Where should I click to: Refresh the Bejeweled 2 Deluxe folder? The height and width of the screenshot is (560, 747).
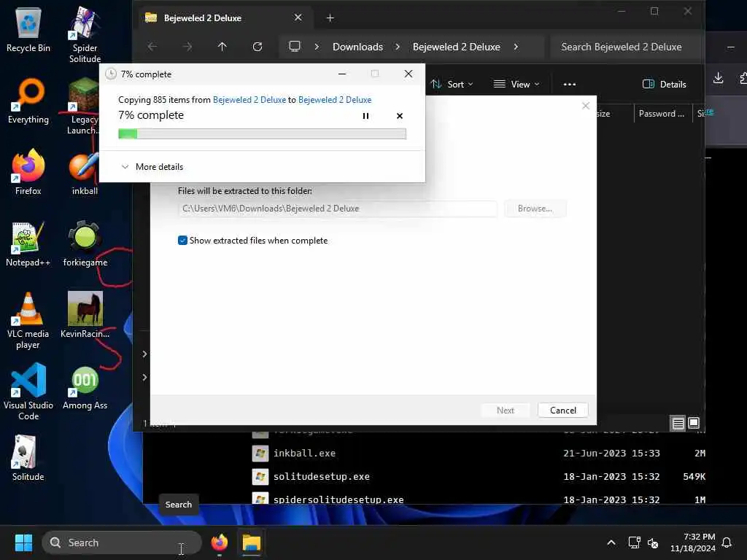pyautogui.click(x=258, y=47)
